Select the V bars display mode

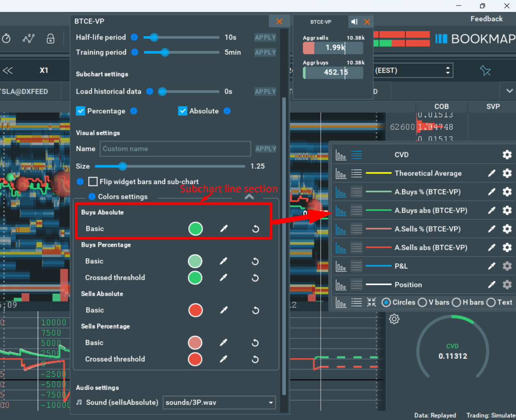pos(422,302)
